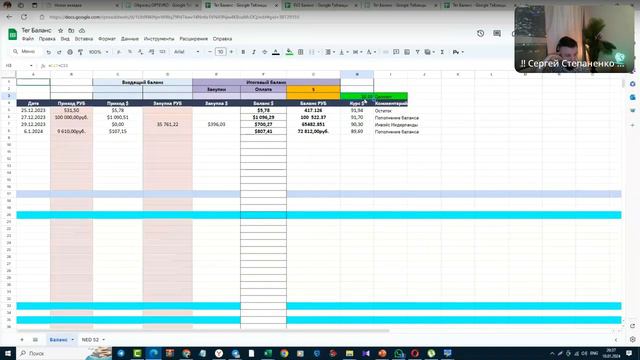The width and height of the screenshot is (640, 360).
Task: Decrease font size with minus button
Action: tap(210, 52)
